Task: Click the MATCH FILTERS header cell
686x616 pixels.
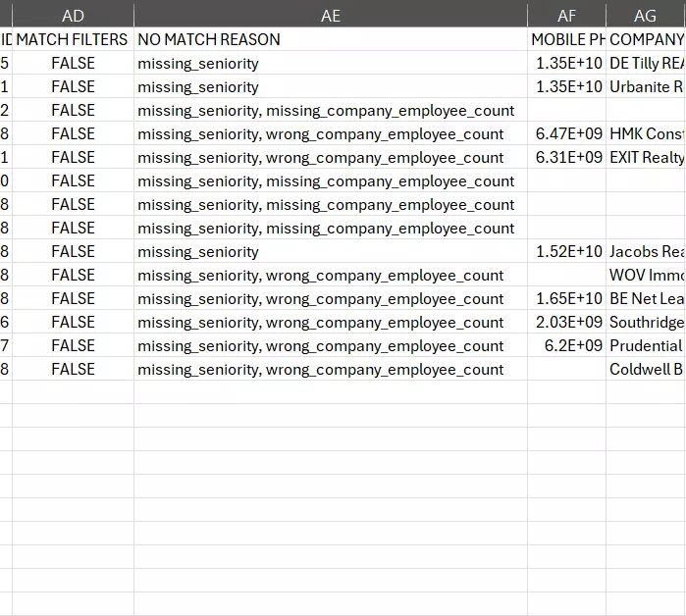Action: tap(73, 39)
